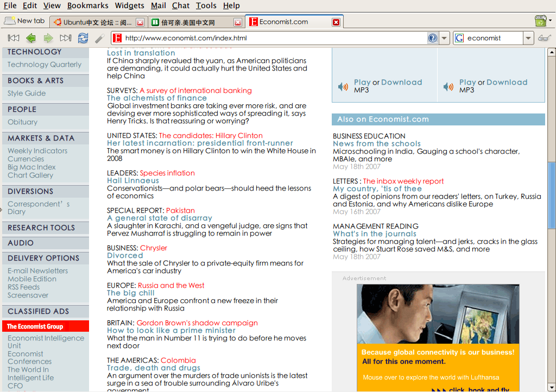Viewport: 556px width, 392px height.
Task: Click Technology Quarterly in the sidebar
Action: pos(45,65)
